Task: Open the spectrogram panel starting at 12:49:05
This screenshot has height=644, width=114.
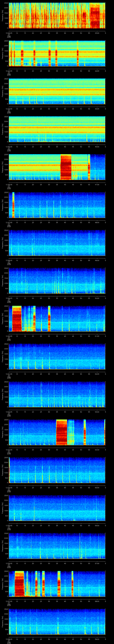Action: tap(57, 281)
